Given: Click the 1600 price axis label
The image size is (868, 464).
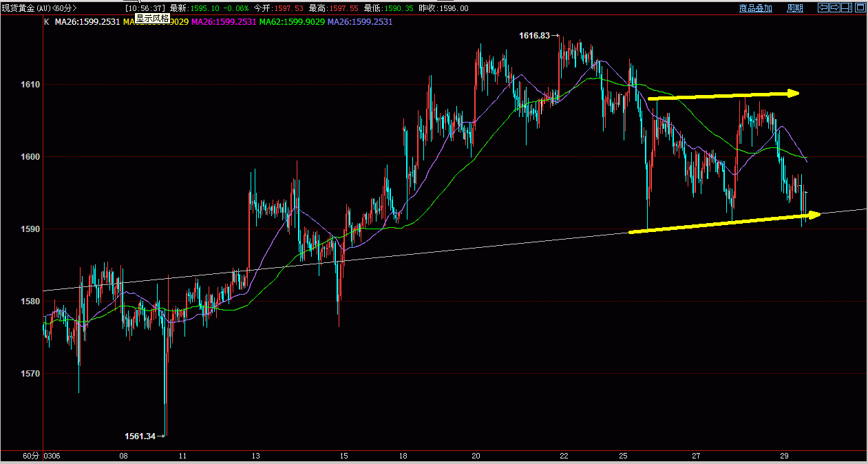Looking at the screenshot, I should tap(30, 157).
